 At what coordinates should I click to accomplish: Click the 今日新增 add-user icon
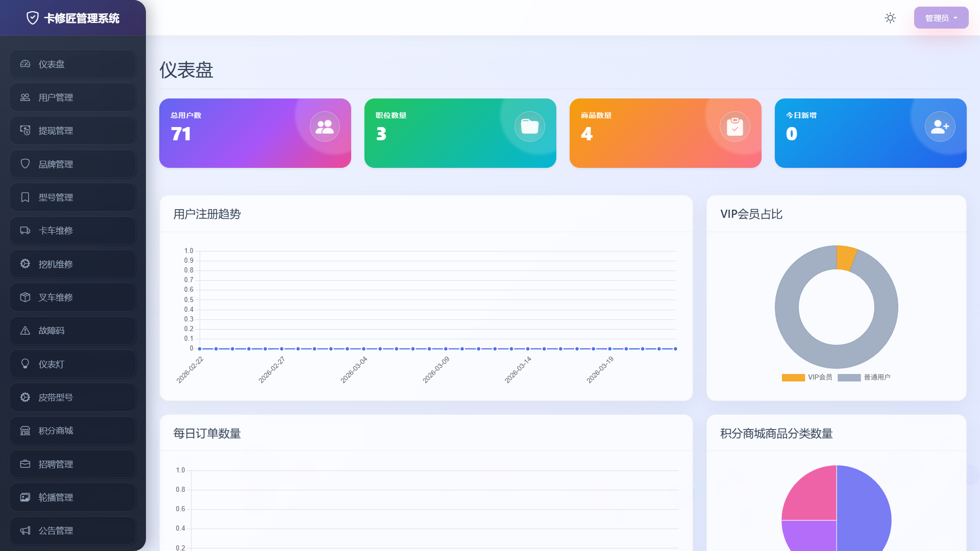pyautogui.click(x=940, y=127)
